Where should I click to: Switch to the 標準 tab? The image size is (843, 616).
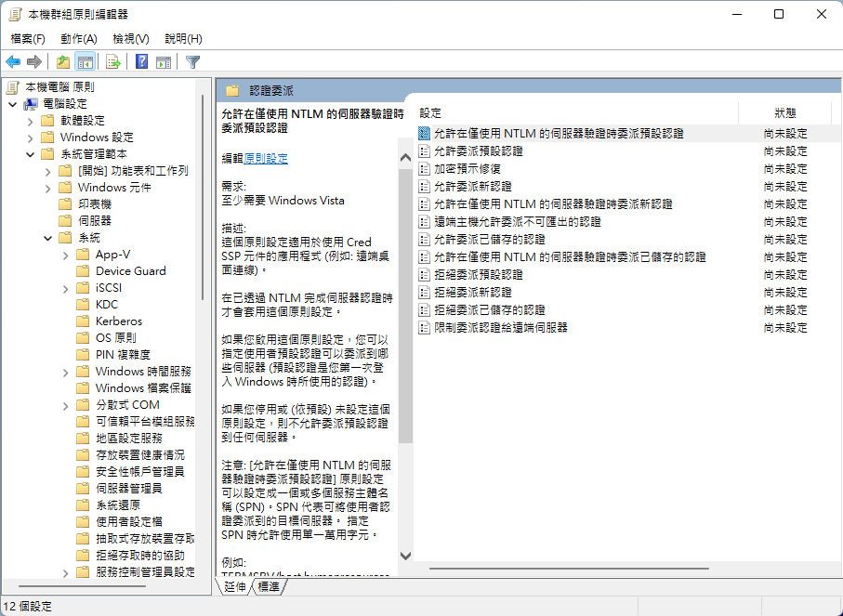point(269,587)
